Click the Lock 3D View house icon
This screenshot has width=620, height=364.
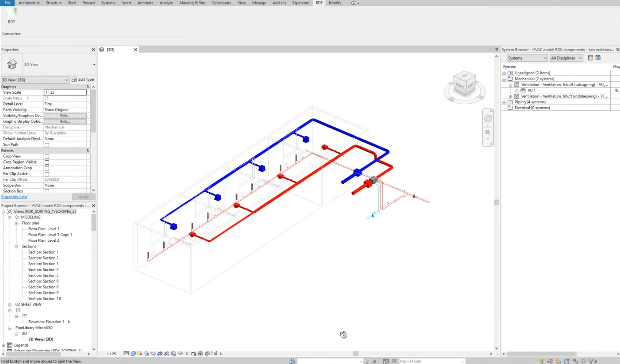coord(174,354)
